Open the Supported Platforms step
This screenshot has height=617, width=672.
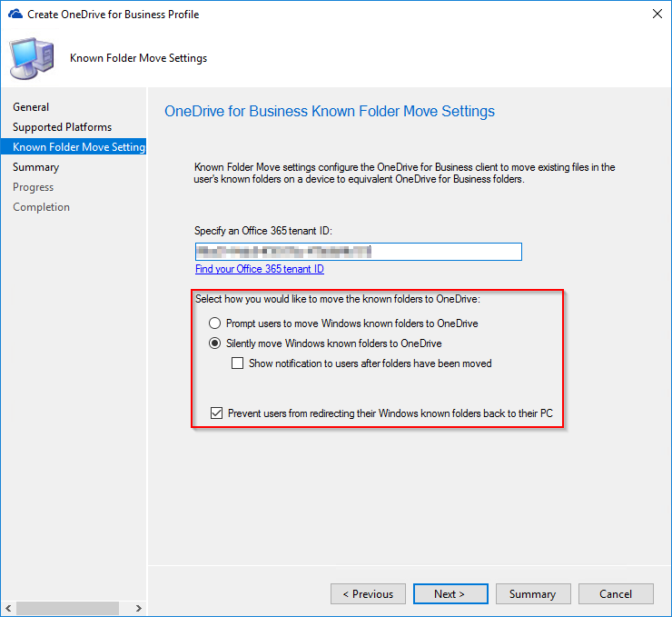(x=62, y=127)
